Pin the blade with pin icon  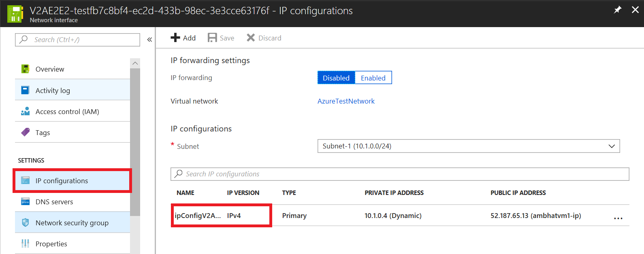[x=618, y=10]
